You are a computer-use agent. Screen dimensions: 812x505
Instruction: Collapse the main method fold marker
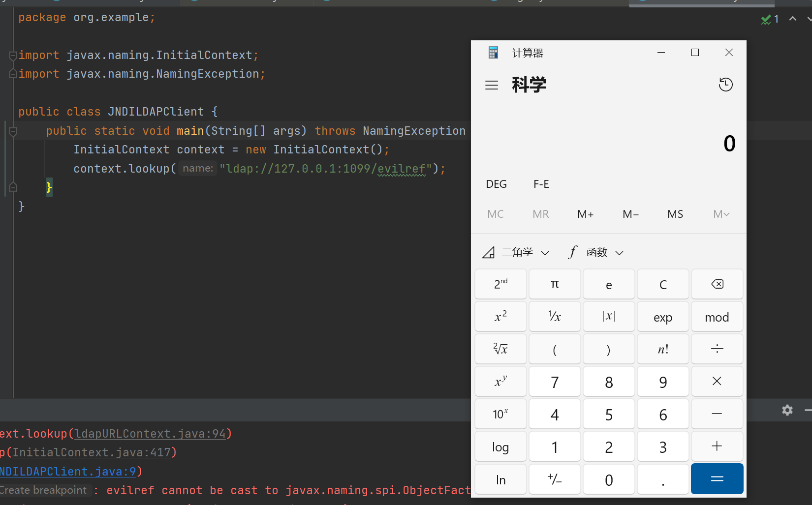pos(13,131)
